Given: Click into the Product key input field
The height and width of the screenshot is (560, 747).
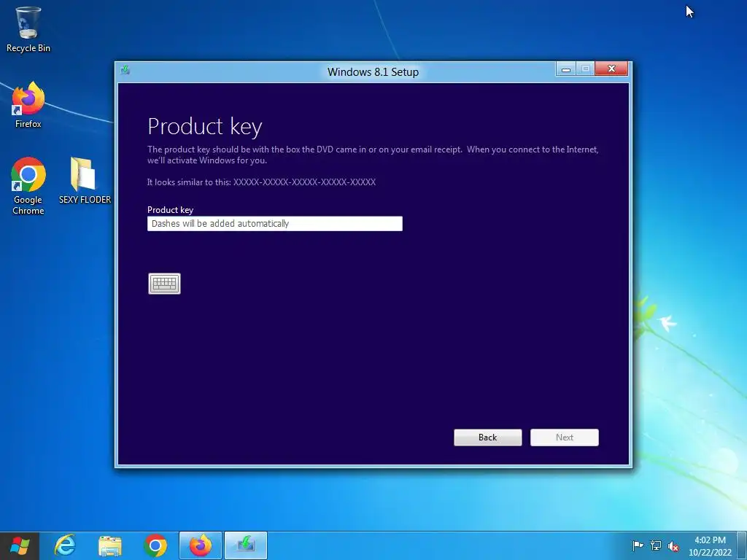Looking at the screenshot, I should pyautogui.click(x=275, y=224).
